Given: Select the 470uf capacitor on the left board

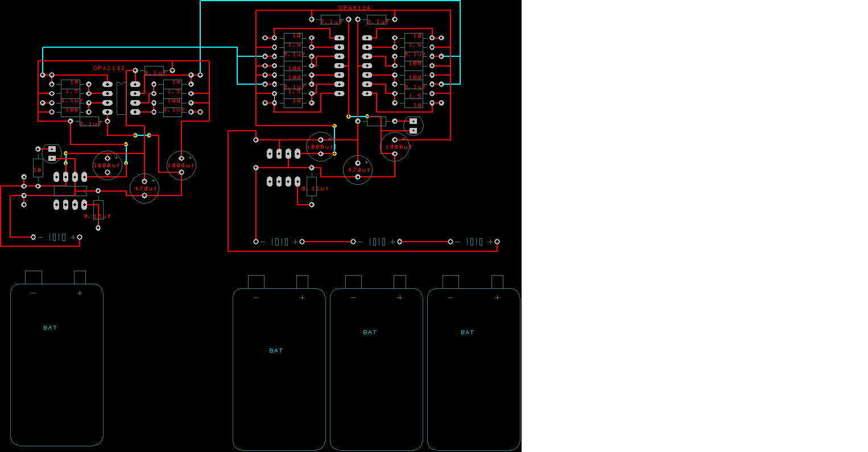Looking at the screenshot, I should (144, 188).
